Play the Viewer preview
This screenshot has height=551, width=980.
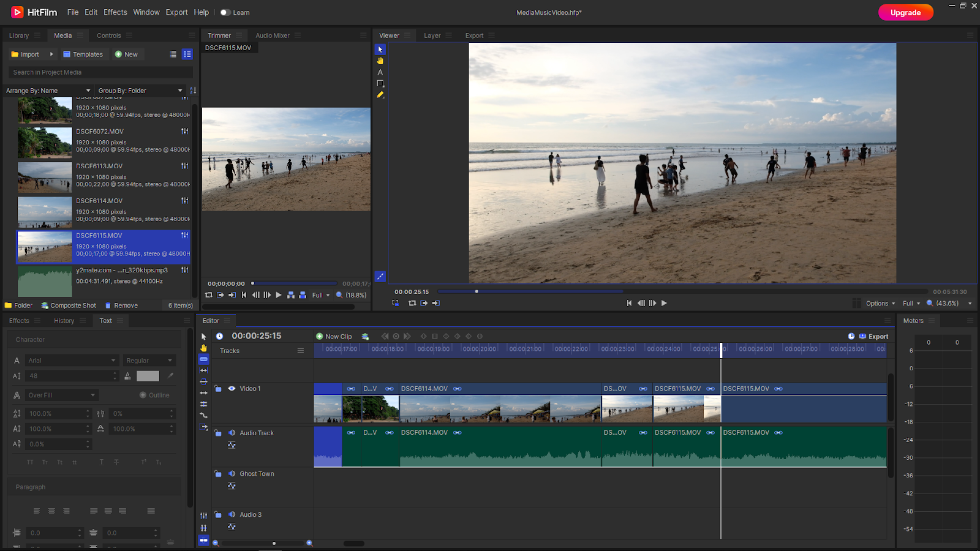(x=664, y=303)
